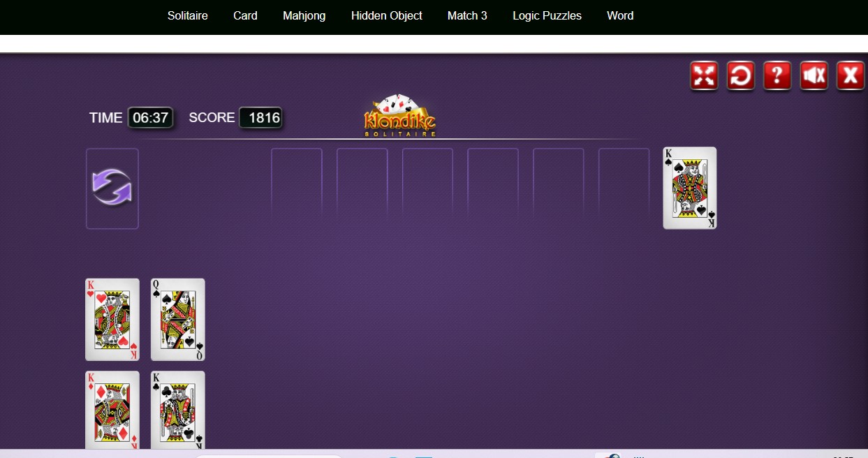Mute the game sound

coord(814,75)
